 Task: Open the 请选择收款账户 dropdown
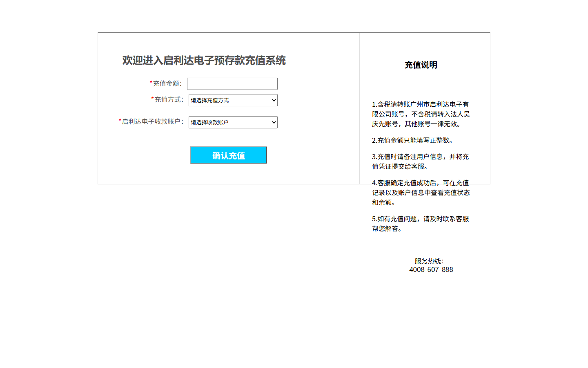pyautogui.click(x=233, y=122)
